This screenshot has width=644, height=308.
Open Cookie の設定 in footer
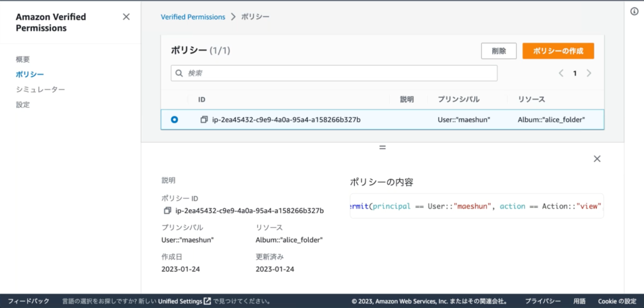(x=617, y=301)
